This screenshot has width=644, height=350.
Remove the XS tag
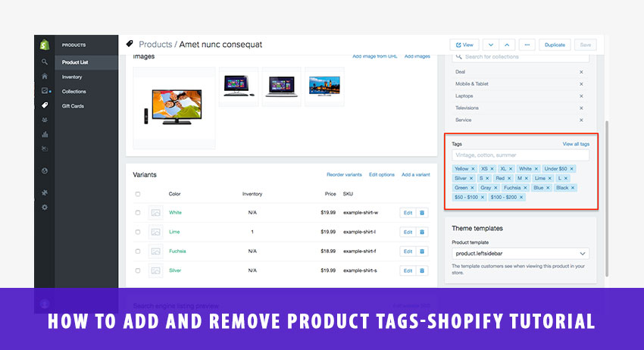tap(492, 169)
